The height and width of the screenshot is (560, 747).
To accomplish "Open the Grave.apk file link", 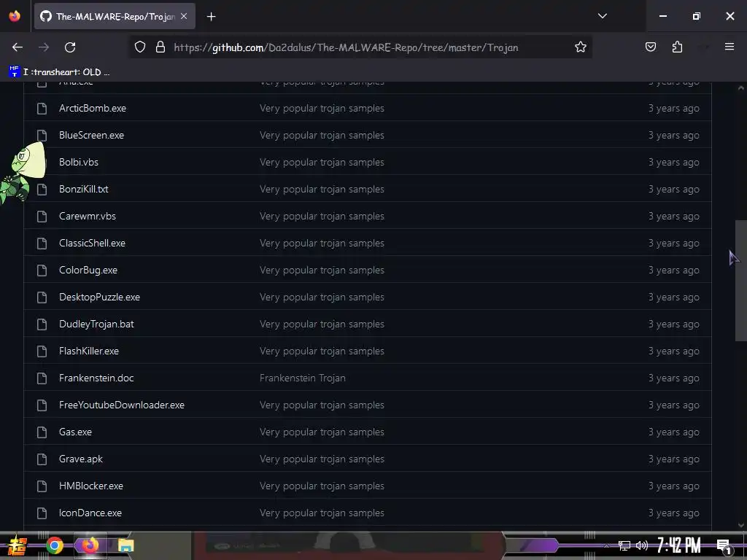I will click(81, 459).
